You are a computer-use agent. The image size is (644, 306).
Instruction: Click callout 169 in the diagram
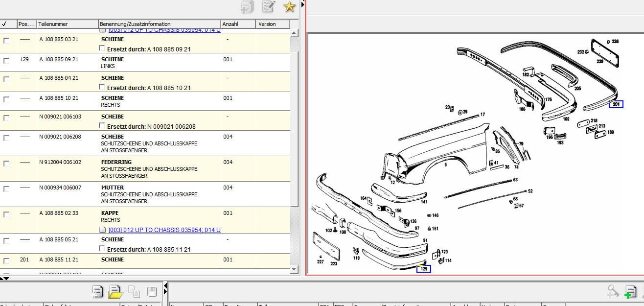pos(566,119)
